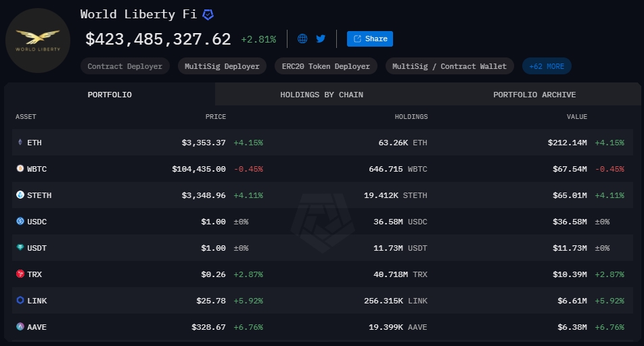
Task: Click the USDC token icon
Action: pos(20,222)
